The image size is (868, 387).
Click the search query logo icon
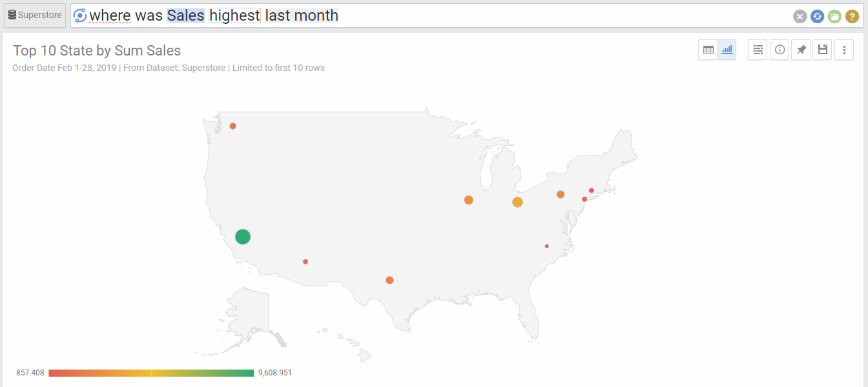80,15
